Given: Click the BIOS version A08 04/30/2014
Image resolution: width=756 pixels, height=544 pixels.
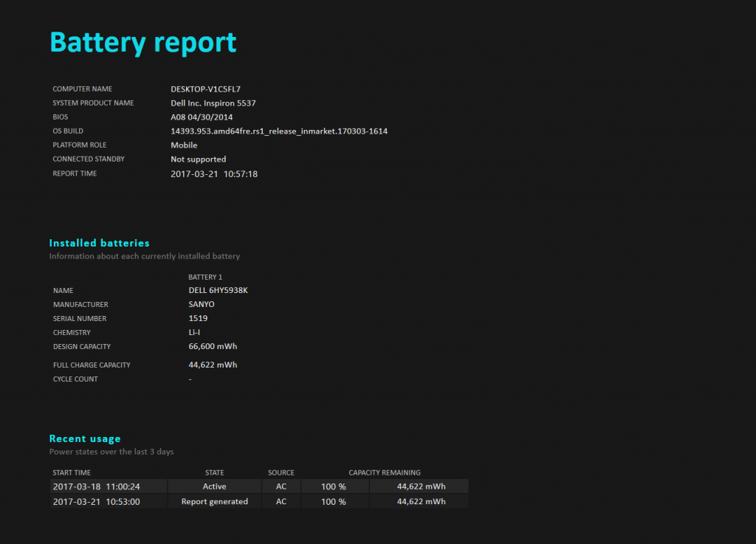Looking at the screenshot, I should pyautogui.click(x=202, y=117).
